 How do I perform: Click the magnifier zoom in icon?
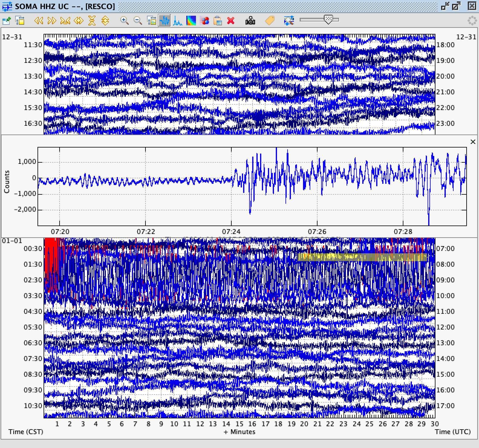pyautogui.click(x=124, y=21)
